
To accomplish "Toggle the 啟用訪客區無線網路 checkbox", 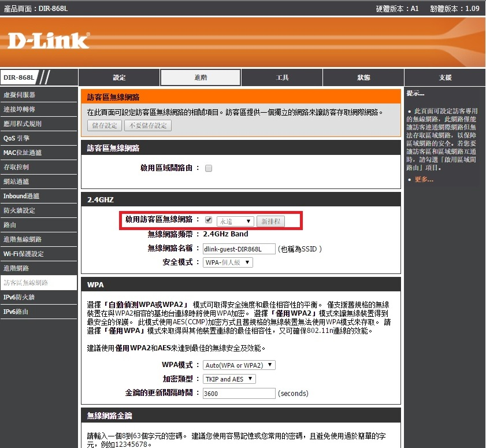I will click(x=209, y=220).
